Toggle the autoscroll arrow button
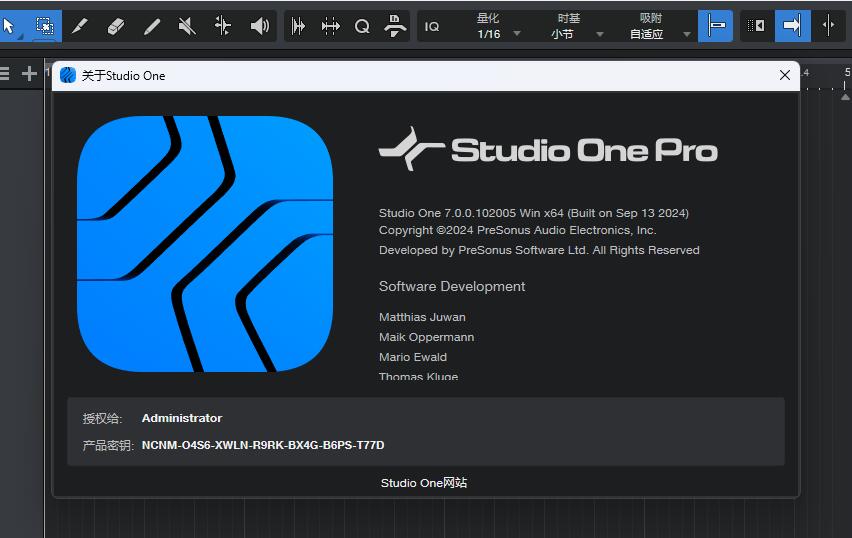 [792, 26]
